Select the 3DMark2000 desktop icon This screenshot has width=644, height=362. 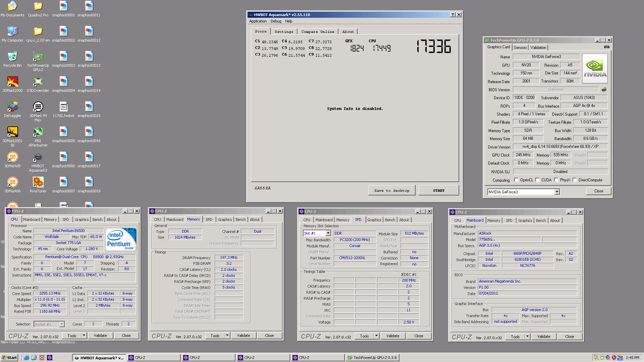click(x=12, y=84)
